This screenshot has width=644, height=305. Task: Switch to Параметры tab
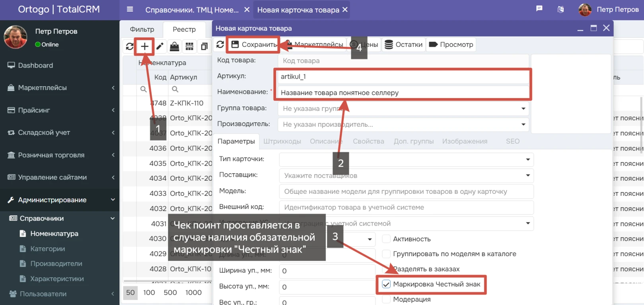pos(236,141)
